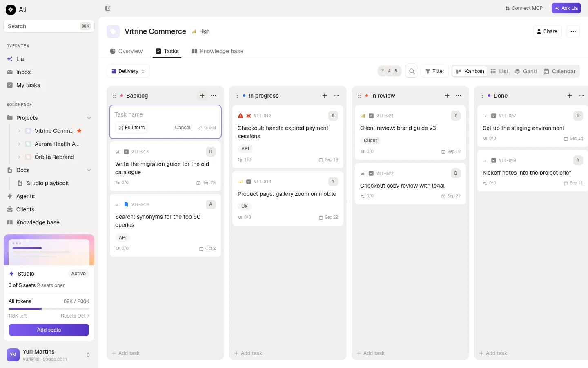588x368 pixels.
Task: Open the Backlog column options menu
Action: click(x=214, y=96)
